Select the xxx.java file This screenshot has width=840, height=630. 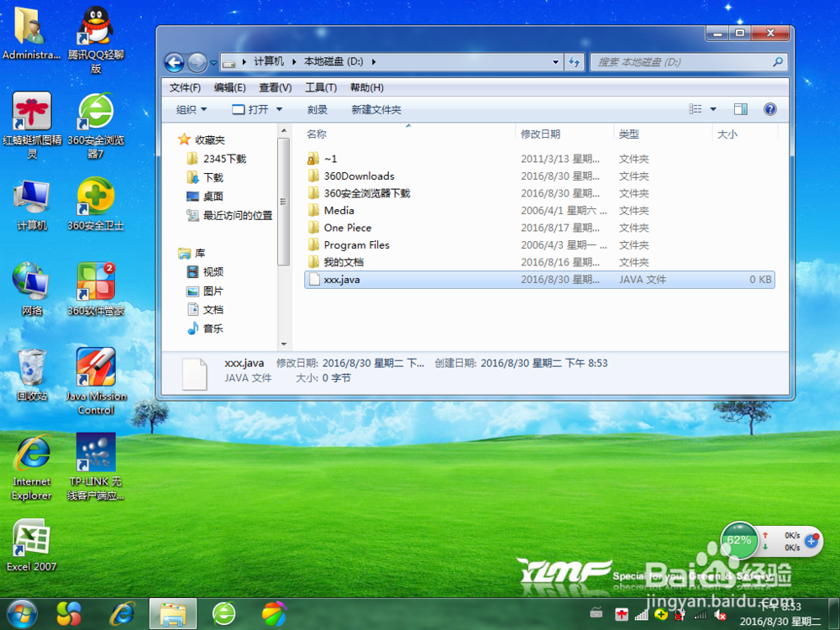[539, 280]
